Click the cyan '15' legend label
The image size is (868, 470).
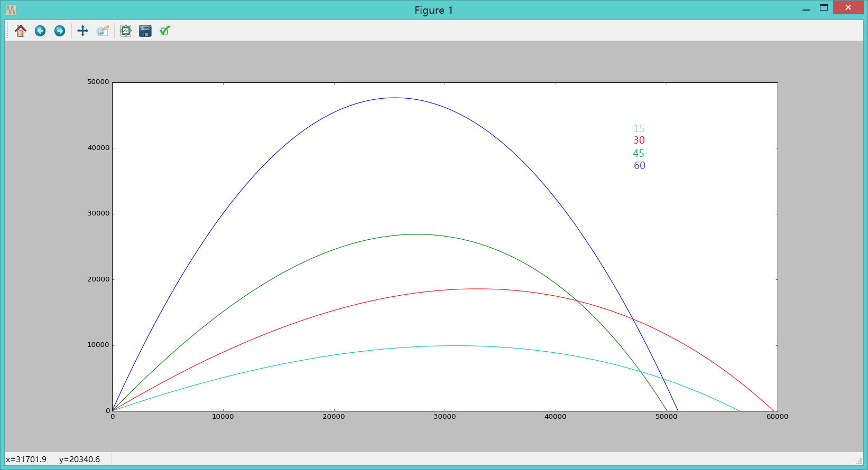(x=639, y=128)
